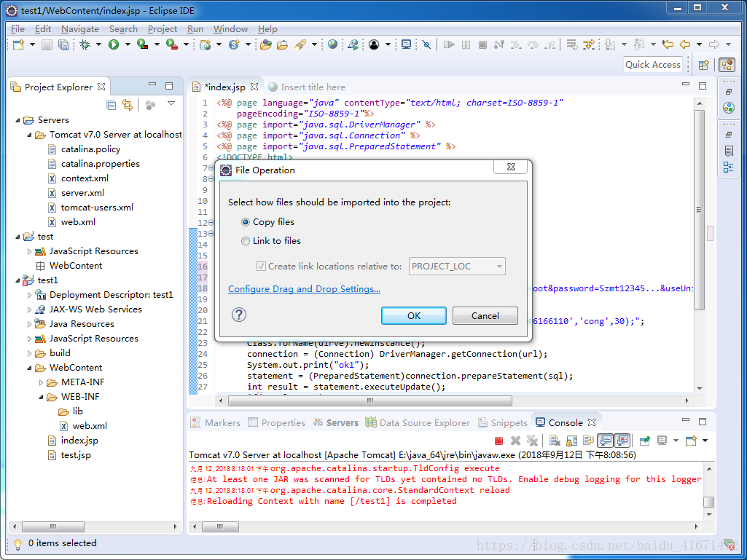Select the Java EE perspective icon

tap(727, 65)
